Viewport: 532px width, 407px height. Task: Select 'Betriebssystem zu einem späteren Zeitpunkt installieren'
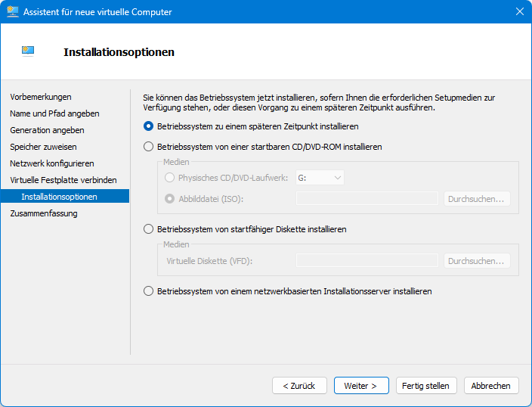point(149,126)
